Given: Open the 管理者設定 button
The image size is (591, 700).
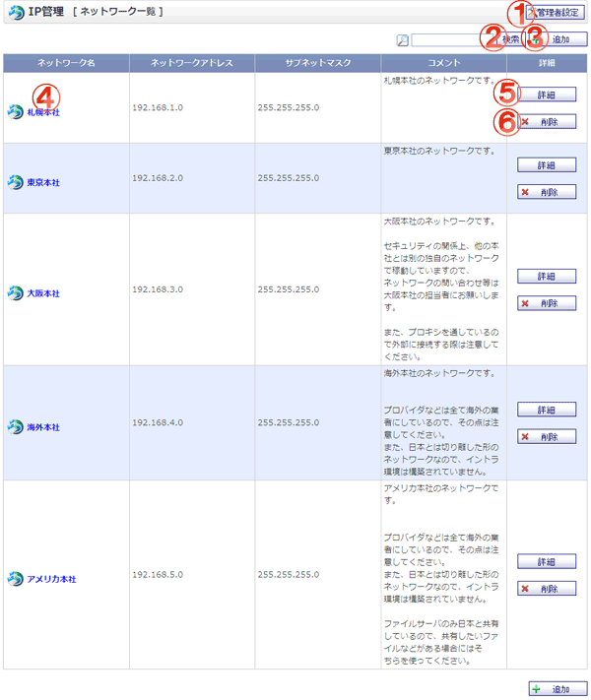Looking at the screenshot, I should [x=555, y=13].
